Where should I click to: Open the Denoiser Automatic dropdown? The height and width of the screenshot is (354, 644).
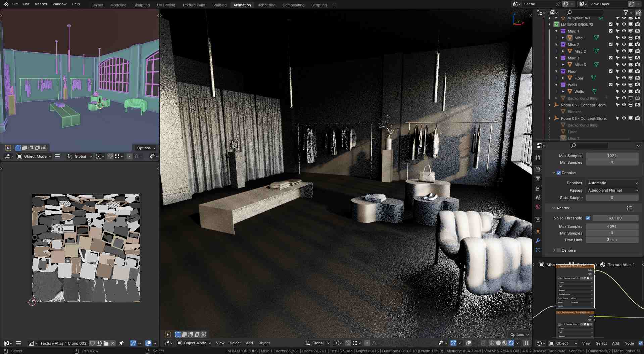tap(612, 183)
